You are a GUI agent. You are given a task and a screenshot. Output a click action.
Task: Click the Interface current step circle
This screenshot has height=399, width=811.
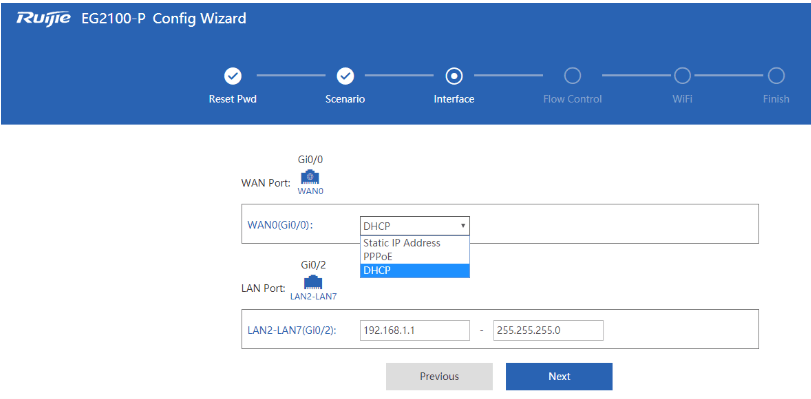pyautogui.click(x=454, y=76)
